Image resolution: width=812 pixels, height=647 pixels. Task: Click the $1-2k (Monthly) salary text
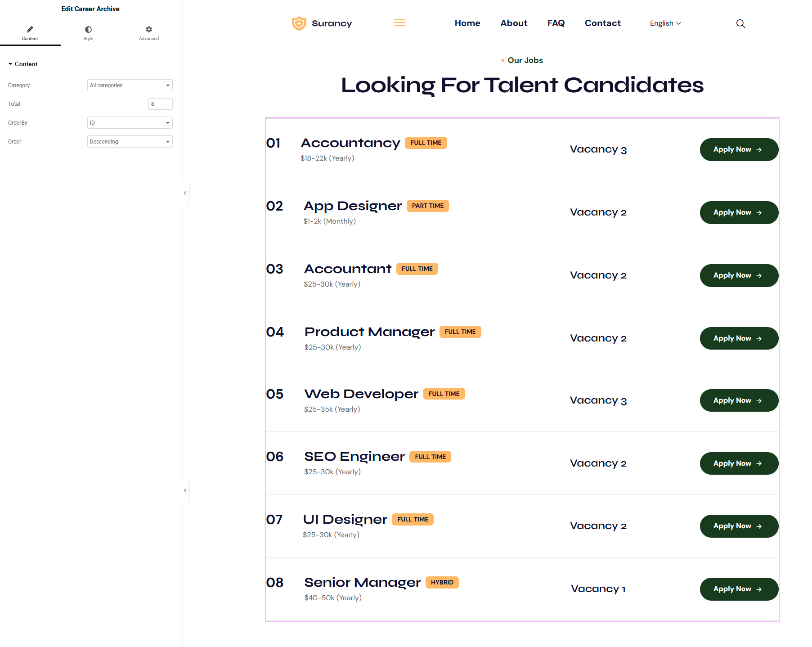(329, 221)
